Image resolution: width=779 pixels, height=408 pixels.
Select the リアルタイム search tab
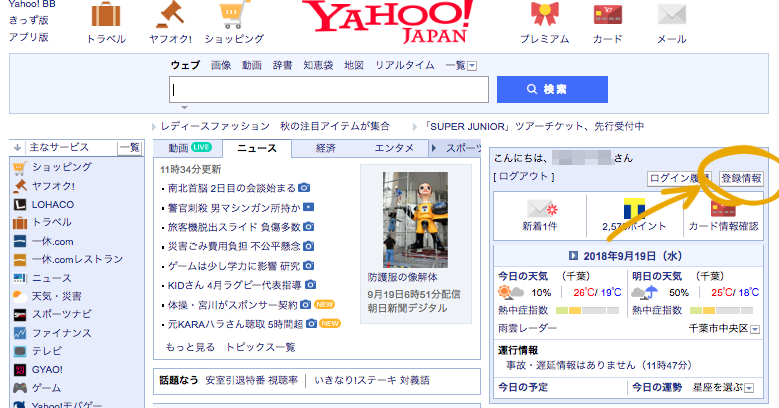coord(405,65)
